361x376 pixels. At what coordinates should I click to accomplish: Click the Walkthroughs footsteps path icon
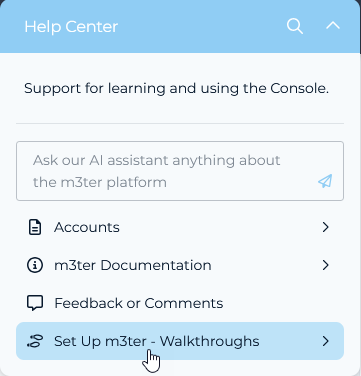click(x=35, y=341)
